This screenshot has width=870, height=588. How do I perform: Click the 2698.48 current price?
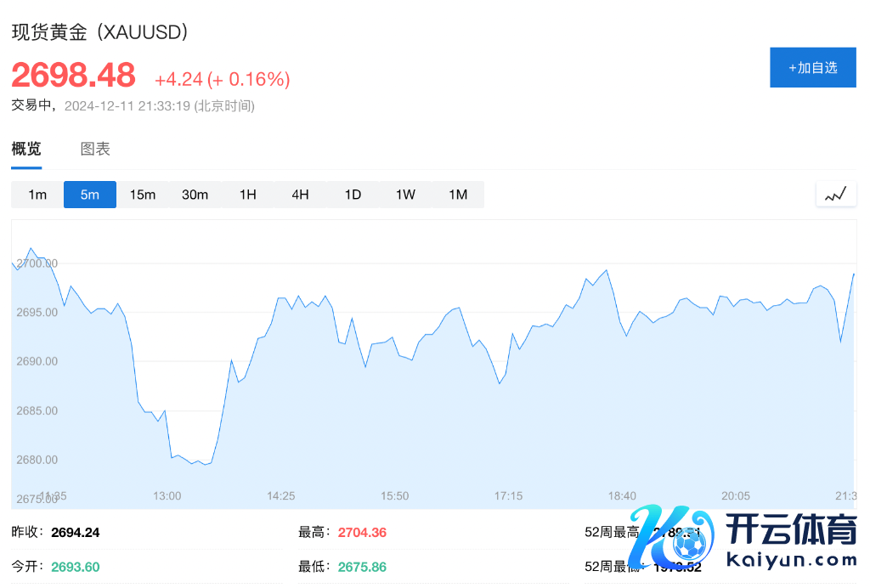[x=73, y=76]
